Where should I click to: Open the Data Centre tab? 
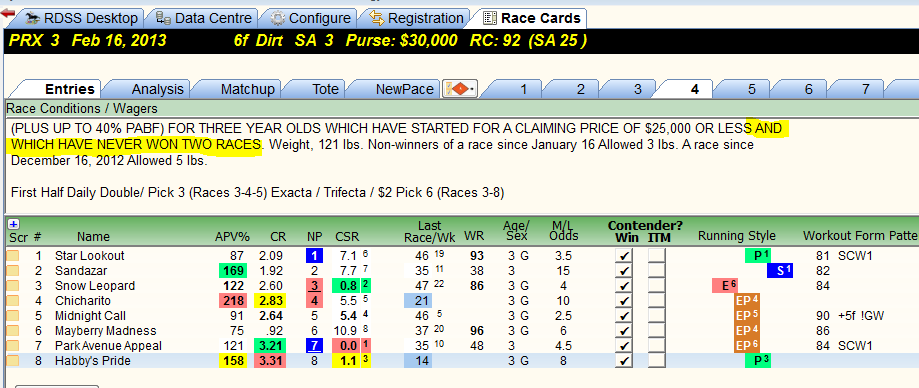(x=205, y=18)
